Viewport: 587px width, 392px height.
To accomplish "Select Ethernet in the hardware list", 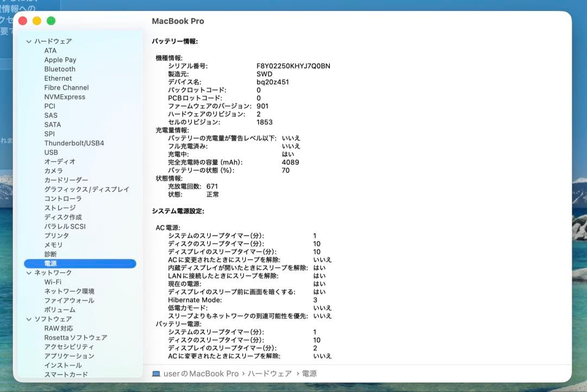I will pyautogui.click(x=57, y=78).
